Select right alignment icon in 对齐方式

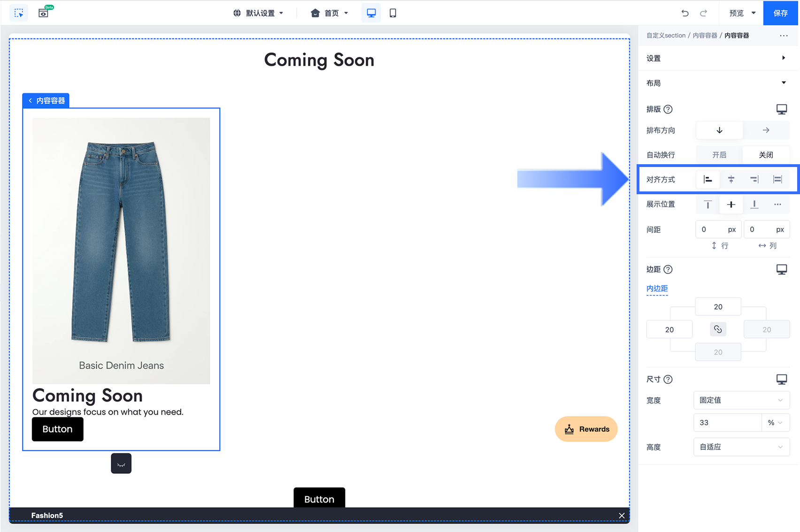(754, 179)
